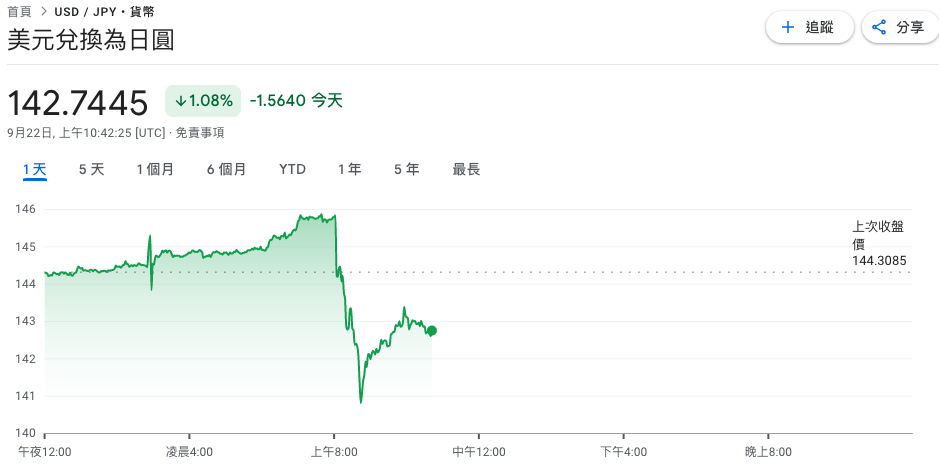
Task: Select the YTD range tab
Action: (x=292, y=169)
